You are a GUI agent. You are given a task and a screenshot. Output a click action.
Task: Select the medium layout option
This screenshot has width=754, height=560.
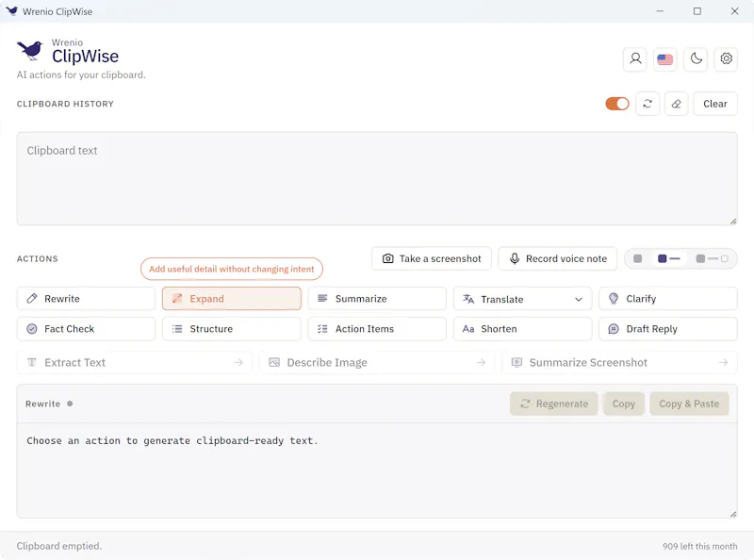[x=668, y=259]
